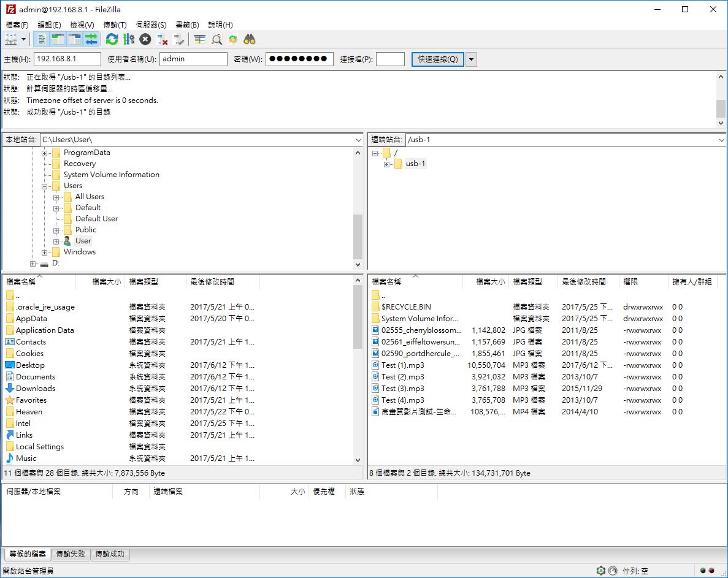Image resolution: width=728 pixels, height=578 pixels.
Task: Open local site path dropdown
Action: pos(358,140)
